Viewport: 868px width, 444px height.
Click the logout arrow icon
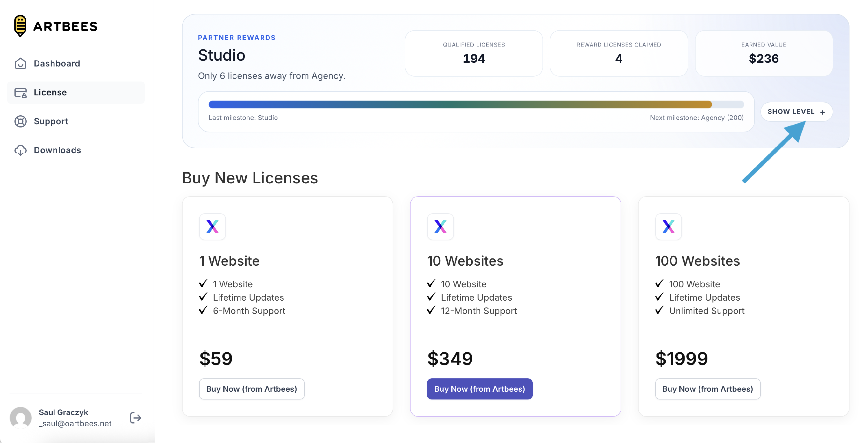[135, 417]
